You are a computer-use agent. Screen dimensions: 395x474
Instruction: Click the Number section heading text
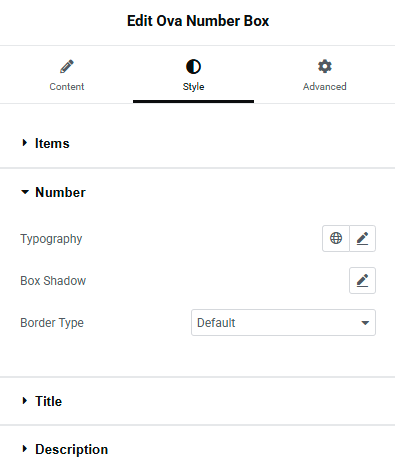60,192
